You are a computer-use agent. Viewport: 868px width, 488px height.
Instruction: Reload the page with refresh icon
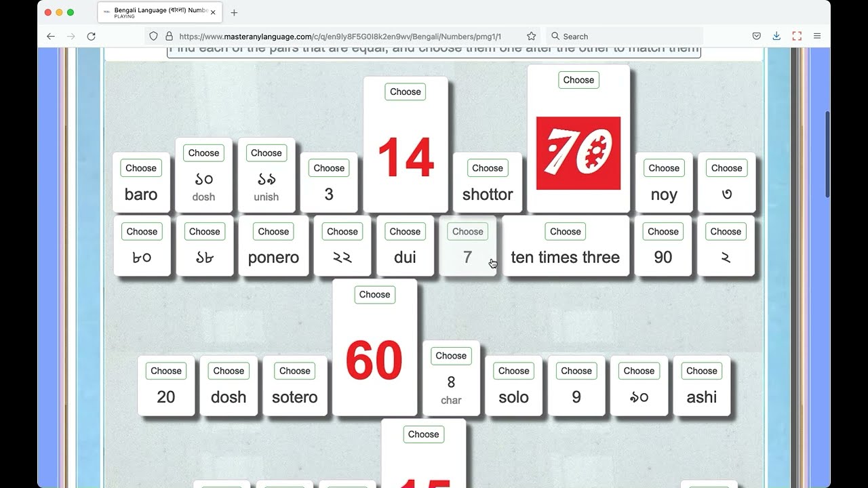point(92,36)
